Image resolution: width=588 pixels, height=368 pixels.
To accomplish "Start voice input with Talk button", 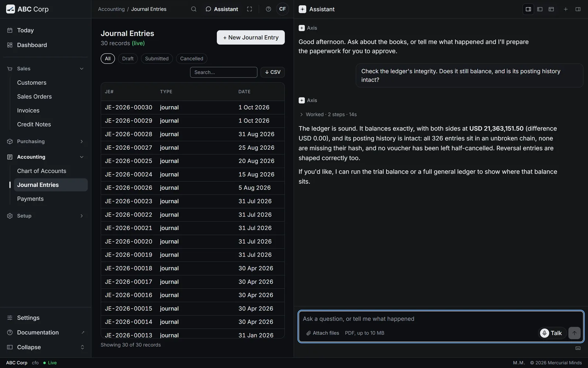I will [x=552, y=333].
